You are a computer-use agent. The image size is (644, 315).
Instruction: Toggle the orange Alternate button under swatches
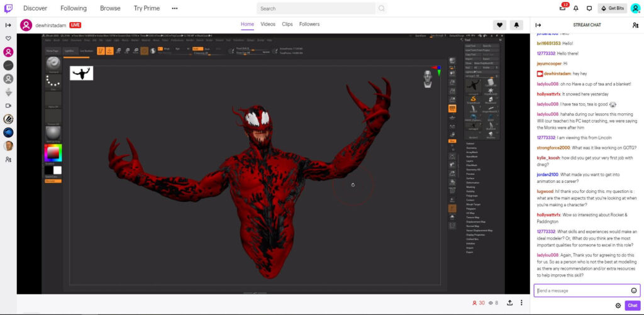[x=53, y=180]
